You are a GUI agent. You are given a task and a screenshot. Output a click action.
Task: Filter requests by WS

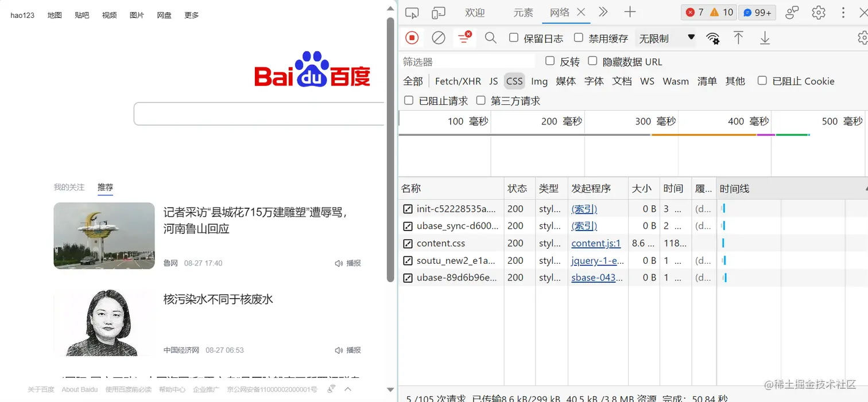pos(647,81)
